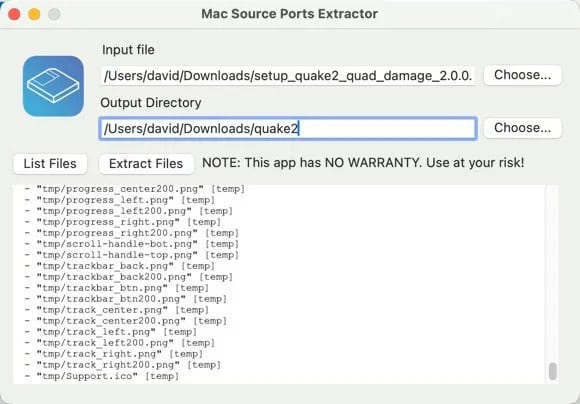
Task: Focus the Output Directory path field
Action: pyautogui.click(x=288, y=128)
